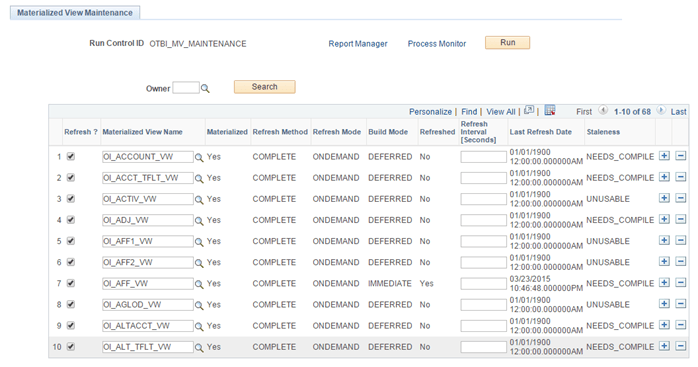The image size is (698, 367).
Task: Focus the Owner input field
Action: [186, 88]
